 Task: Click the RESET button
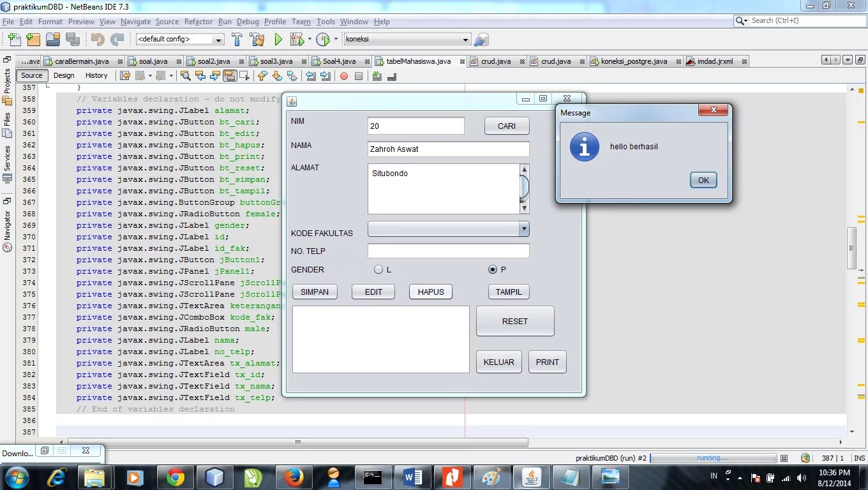515,321
